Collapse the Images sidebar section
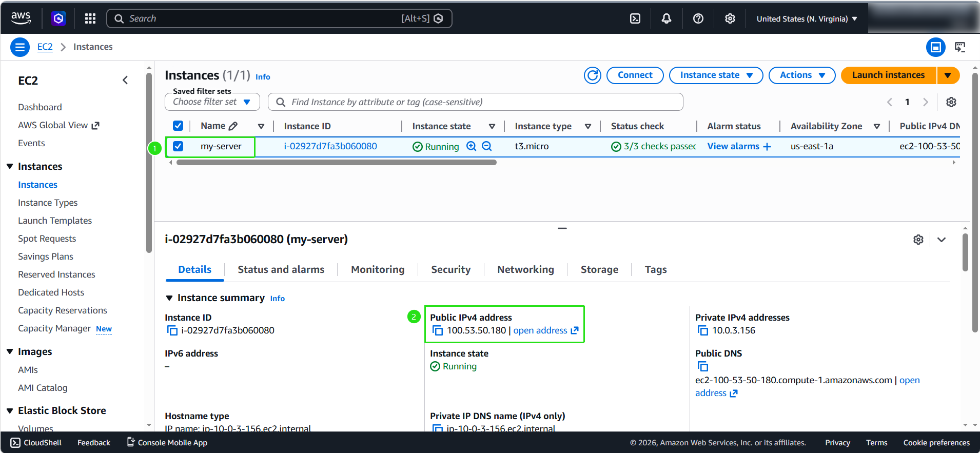 pos(10,351)
